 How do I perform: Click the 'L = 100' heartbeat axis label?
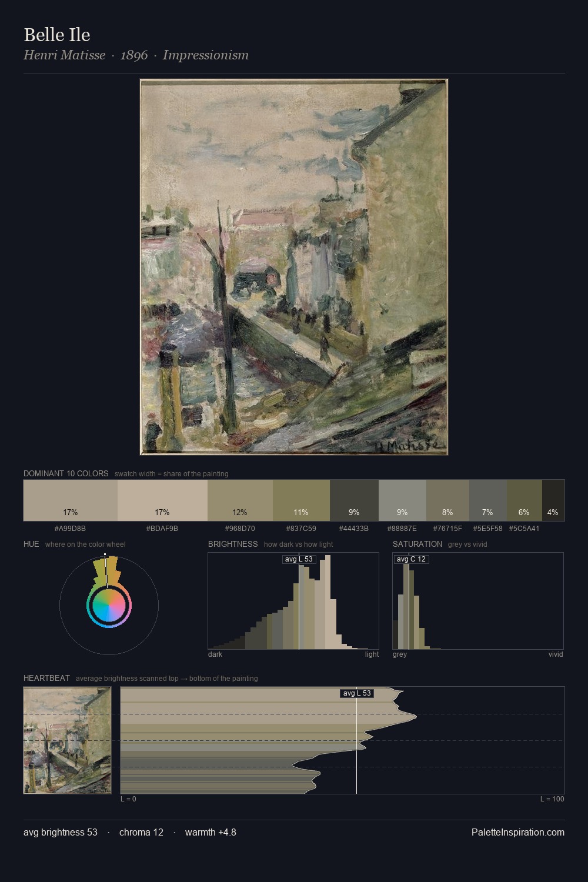(x=552, y=799)
